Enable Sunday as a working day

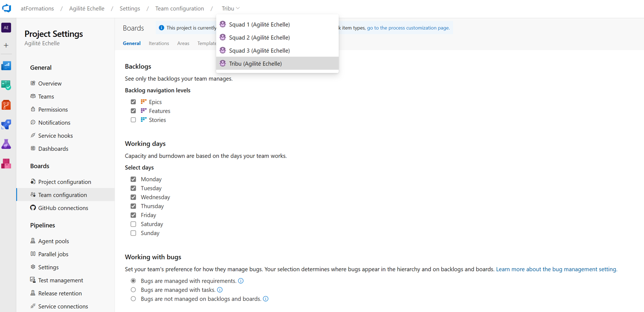[133, 233]
